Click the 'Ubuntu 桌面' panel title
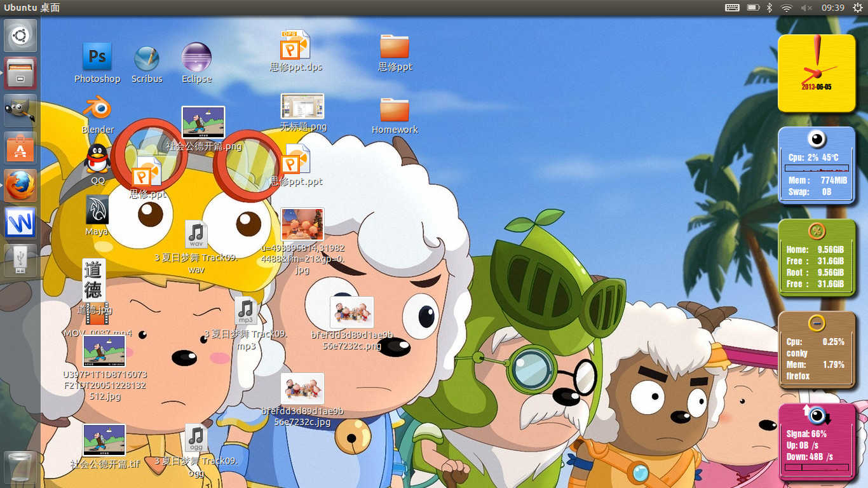 (32, 8)
